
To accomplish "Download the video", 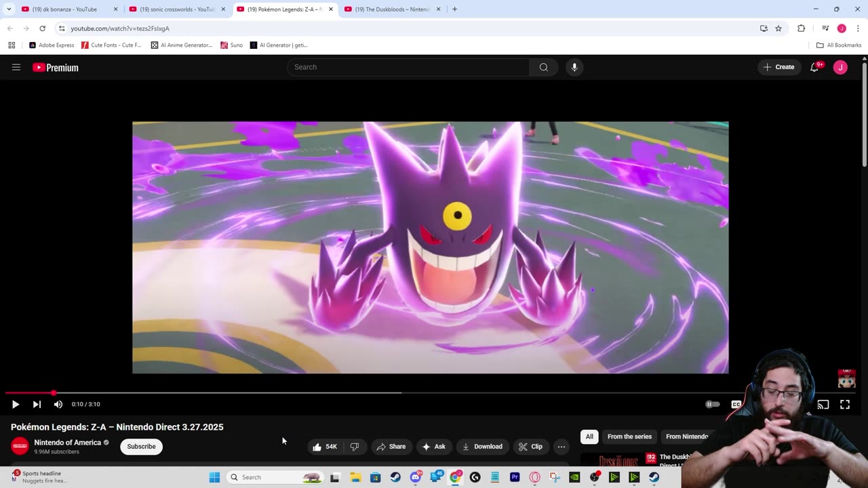I will point(482,447).
